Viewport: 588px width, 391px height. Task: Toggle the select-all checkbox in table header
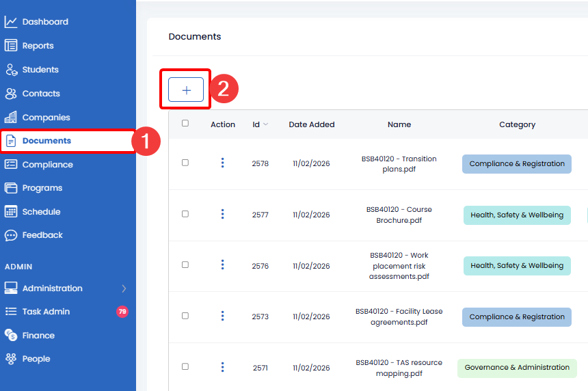point(185,124)
